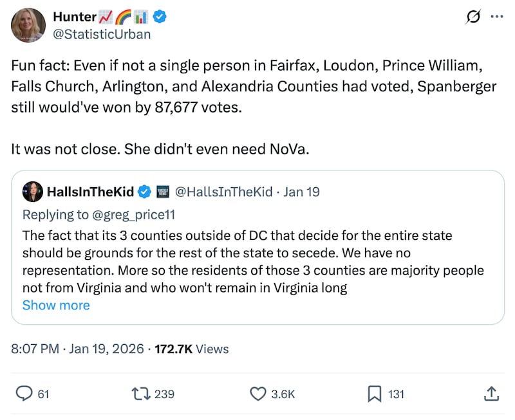Open the three-dot more options menu
515x420 pixels.
click(x=496, y=17)
